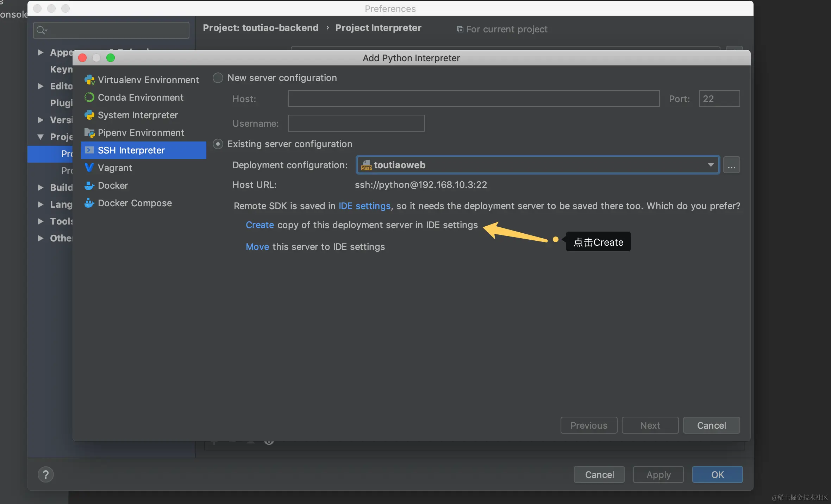Click the Virtualenv Environment python icon

point(89,80)
